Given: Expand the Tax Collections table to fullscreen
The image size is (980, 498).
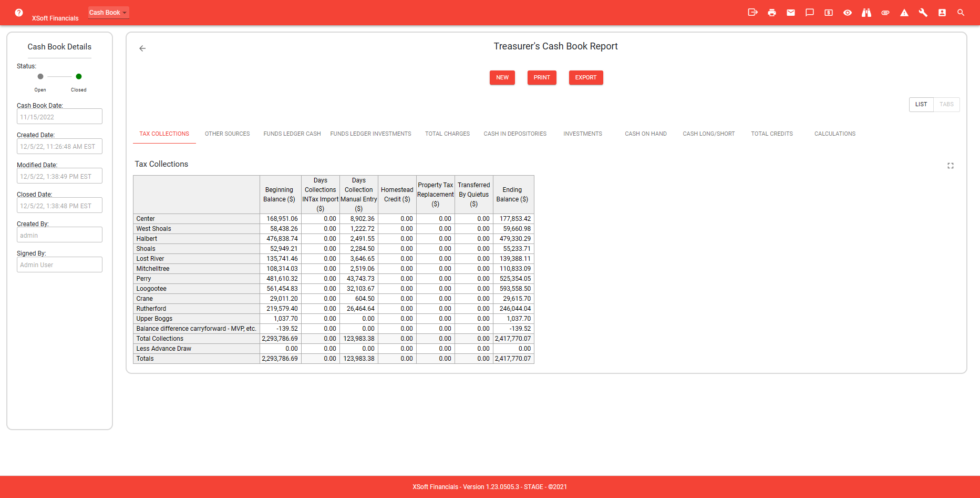Looking at the screenshot, I should (x=950, y=166).
